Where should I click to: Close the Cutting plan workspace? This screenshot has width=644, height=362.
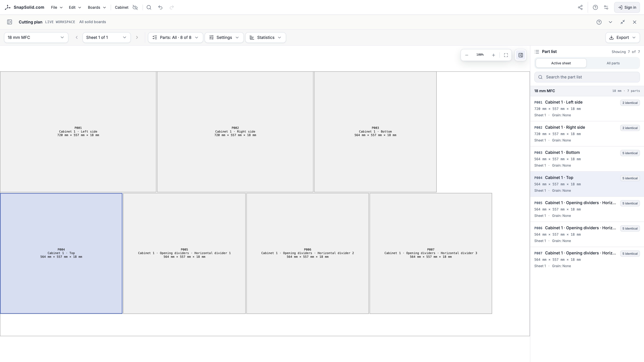pyautogui.click(x=634, y=22)
